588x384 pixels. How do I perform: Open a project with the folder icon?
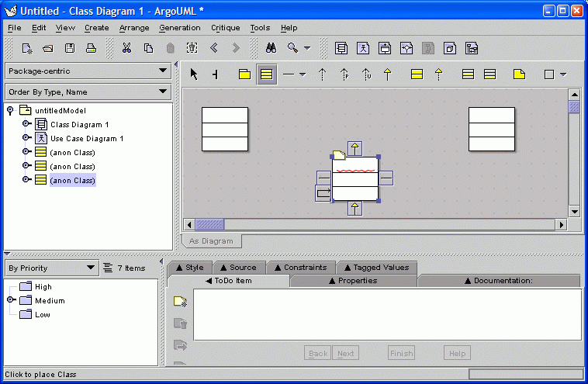(48, 48)
